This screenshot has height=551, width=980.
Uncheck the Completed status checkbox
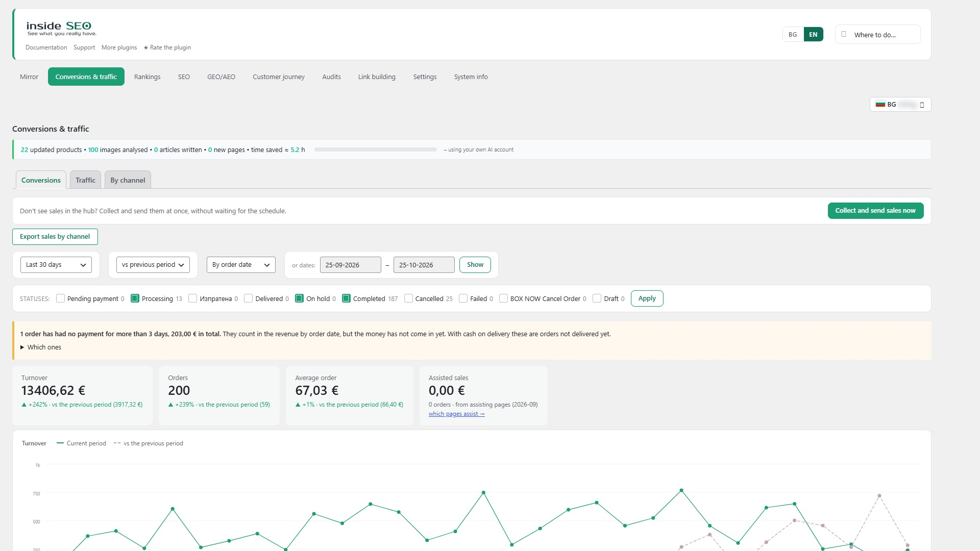tap(346, 298)
